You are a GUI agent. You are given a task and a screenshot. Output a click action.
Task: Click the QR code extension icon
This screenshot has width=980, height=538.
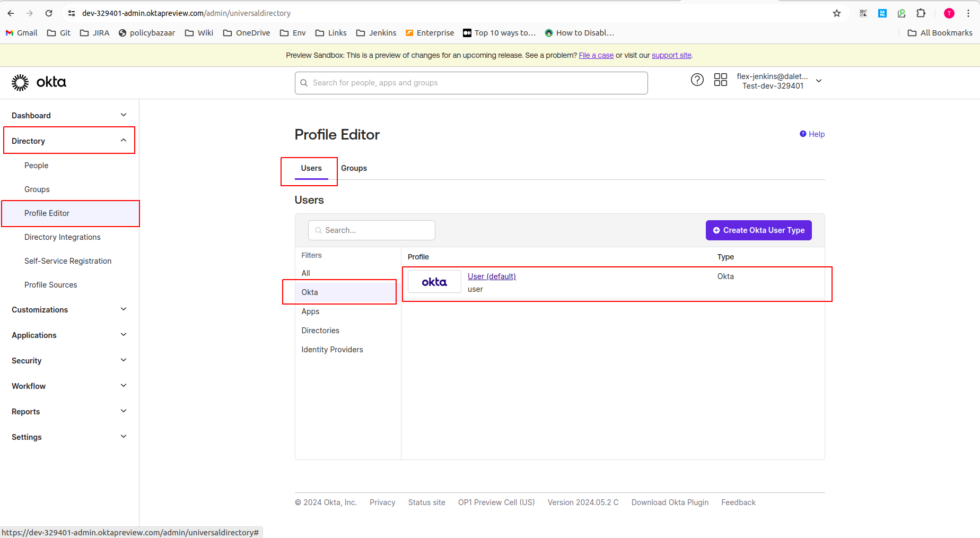click(863, 13)
